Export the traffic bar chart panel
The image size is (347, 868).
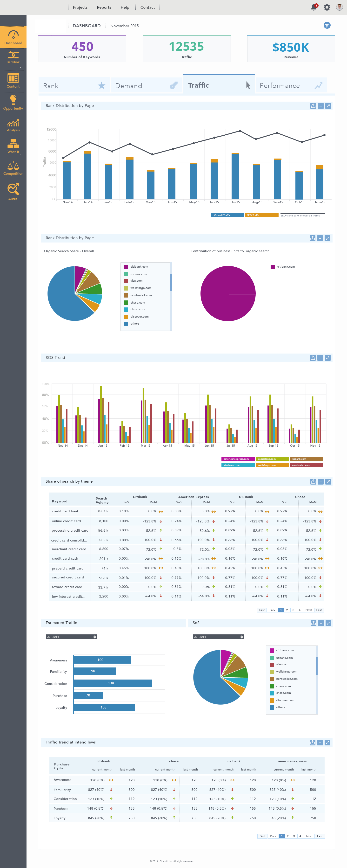313,106
